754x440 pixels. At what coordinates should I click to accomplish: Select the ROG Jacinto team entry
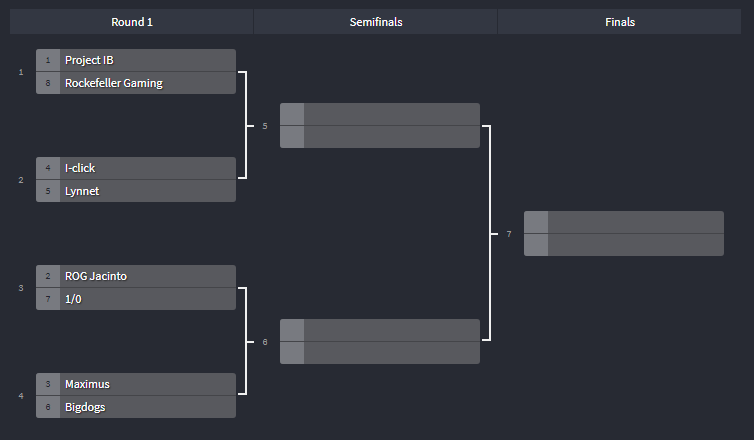pos(147,276)
